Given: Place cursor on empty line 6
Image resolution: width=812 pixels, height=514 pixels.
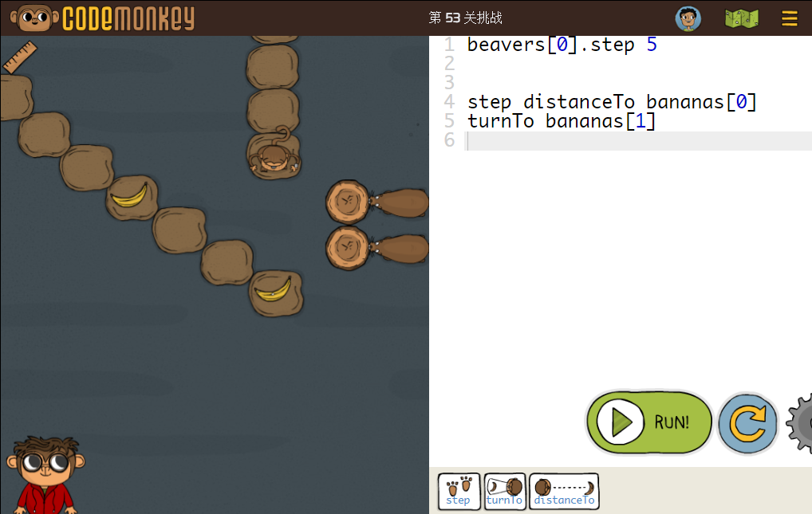Looking at the screenshot, I should point(639,141).
